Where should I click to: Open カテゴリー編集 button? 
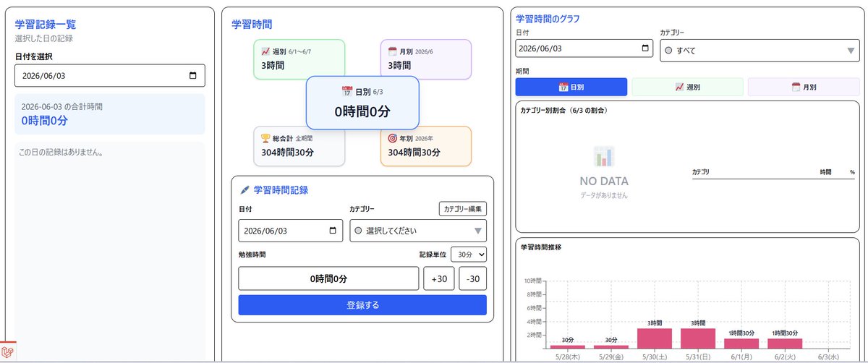tap(463, 209)
